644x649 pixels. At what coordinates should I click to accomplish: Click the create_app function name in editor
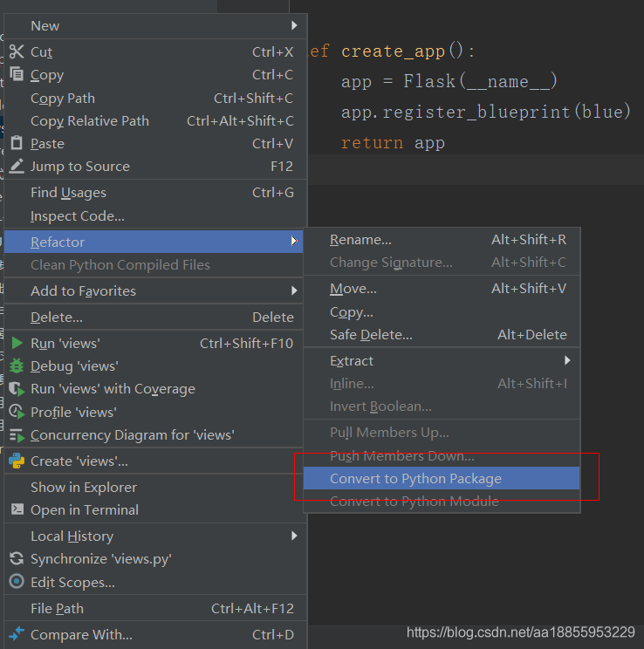tap(393, 51)
